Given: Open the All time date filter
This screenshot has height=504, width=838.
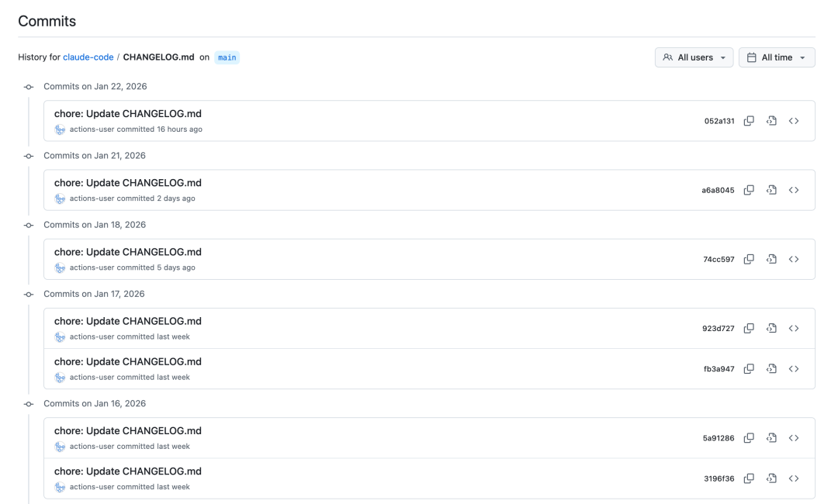Looking at the screenshot, I should pos(777,57).
